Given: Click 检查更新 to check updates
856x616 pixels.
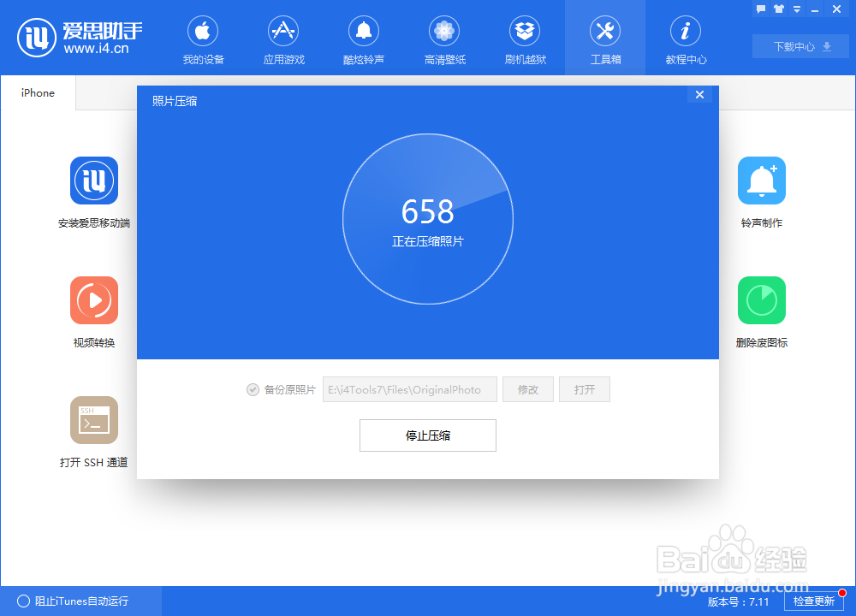Looking at the screenshot, I should click(x=814, y=601).
